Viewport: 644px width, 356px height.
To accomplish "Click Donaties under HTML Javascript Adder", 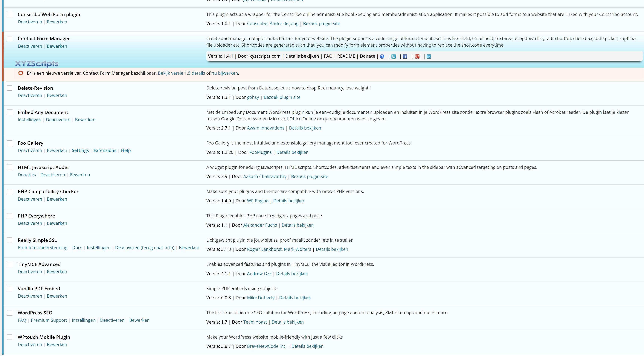I will click(x=27, y=175).
